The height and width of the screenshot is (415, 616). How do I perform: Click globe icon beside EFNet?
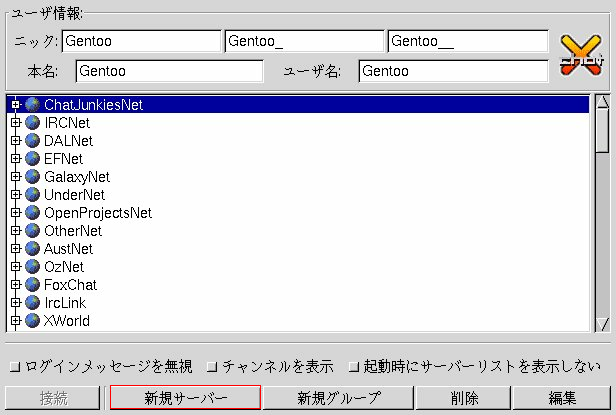33,159
